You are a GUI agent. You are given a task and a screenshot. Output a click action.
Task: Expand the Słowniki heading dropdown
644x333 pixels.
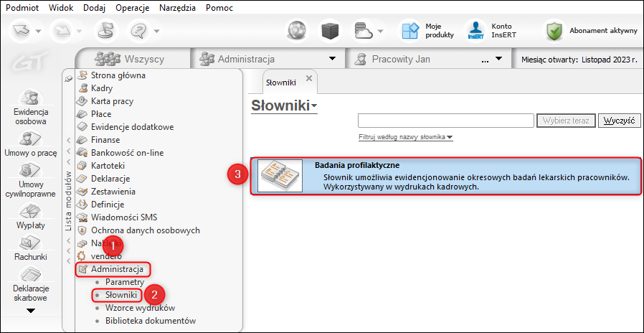[315, 106]
